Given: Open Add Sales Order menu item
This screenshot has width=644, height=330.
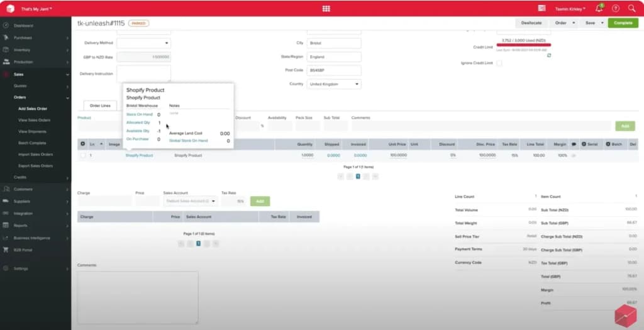Looking at the screenshot, I should [33, 109].
